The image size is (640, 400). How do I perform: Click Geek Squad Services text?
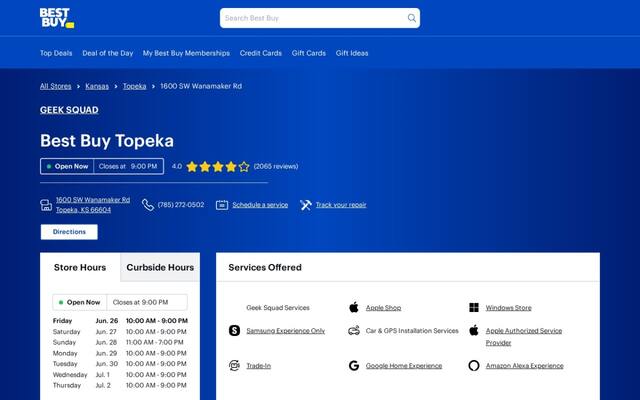[278, 308]
